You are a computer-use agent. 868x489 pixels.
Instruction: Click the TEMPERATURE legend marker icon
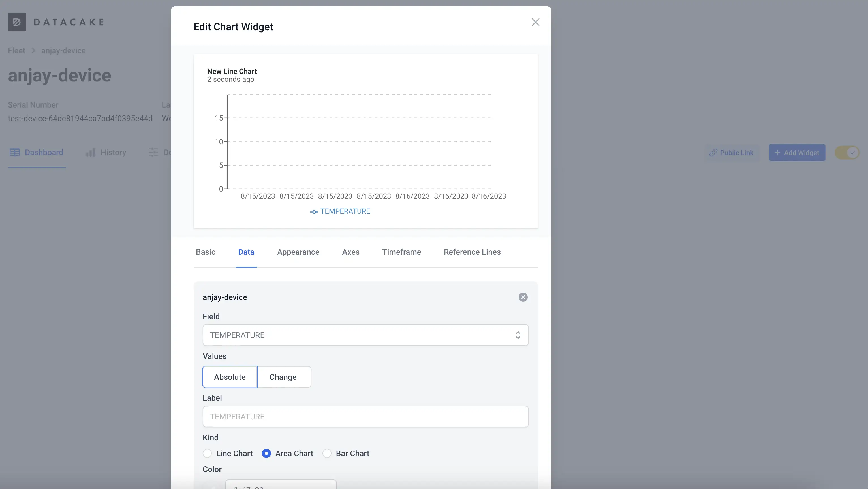click(x=314, y=212)
